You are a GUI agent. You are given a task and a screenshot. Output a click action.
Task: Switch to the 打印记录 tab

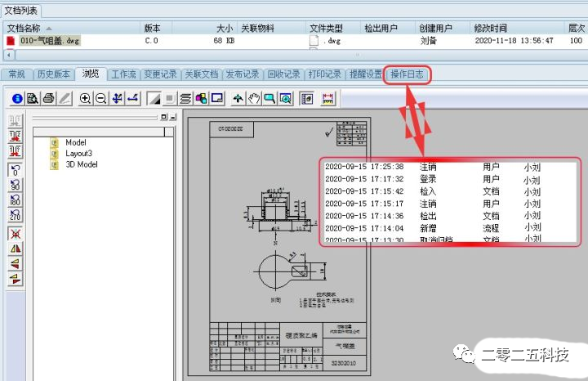click(x=324, y=74)
